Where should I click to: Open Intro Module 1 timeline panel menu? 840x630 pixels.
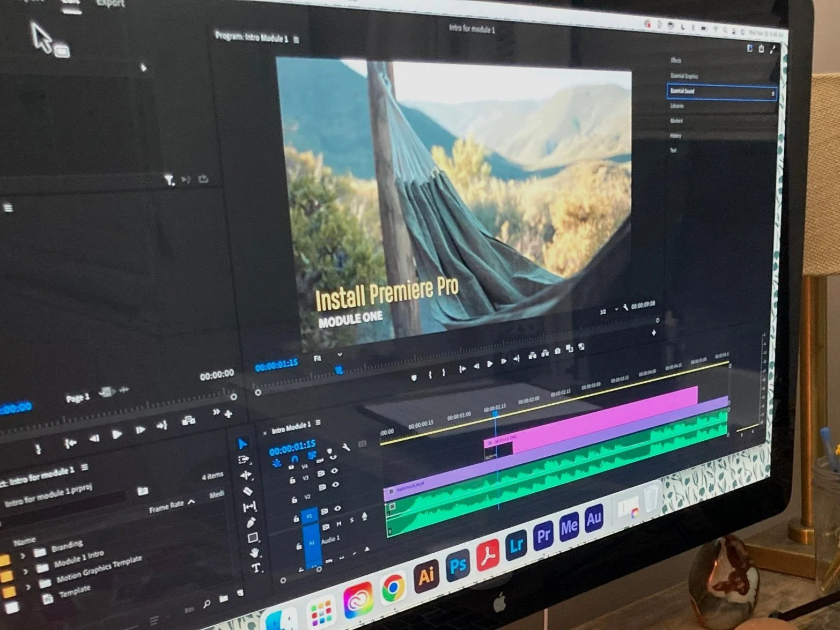click(x=318, y=423)
